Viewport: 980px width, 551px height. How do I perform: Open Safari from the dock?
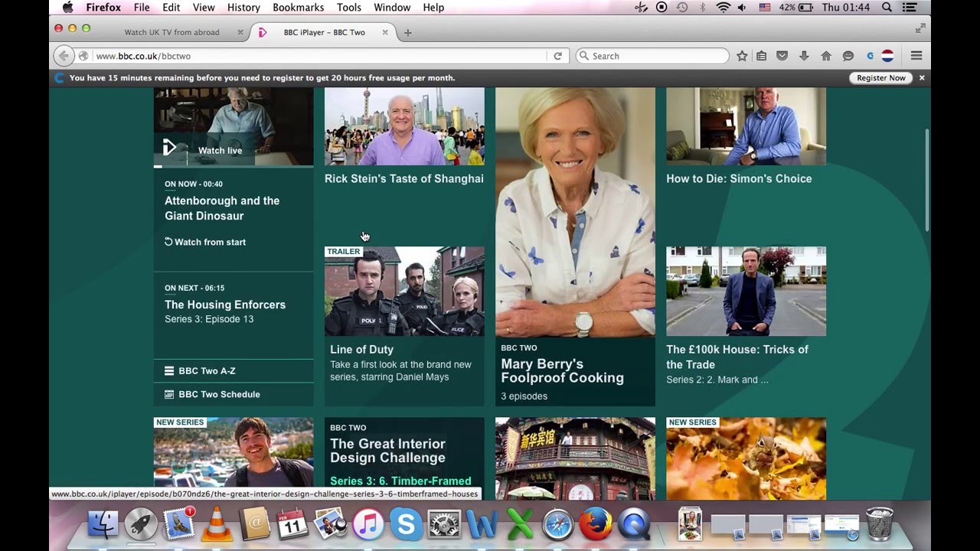pyautogui.click(x=557, y=525)
